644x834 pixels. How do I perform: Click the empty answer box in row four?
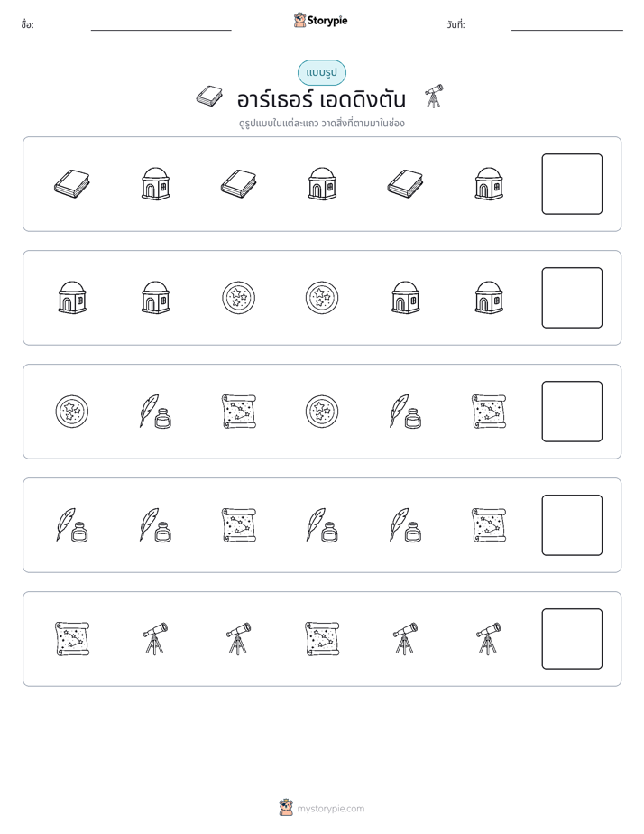(x=572, y=525)
